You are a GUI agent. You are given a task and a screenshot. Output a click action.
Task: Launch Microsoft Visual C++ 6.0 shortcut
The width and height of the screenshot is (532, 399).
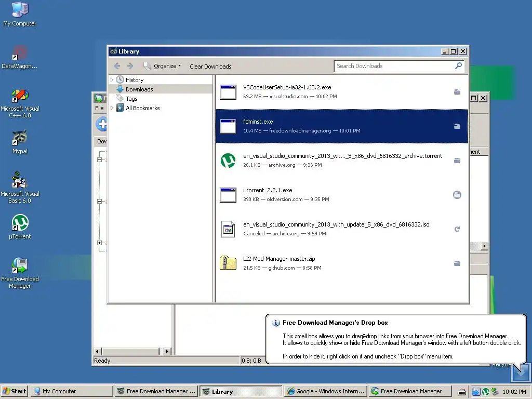pos(20,103)
